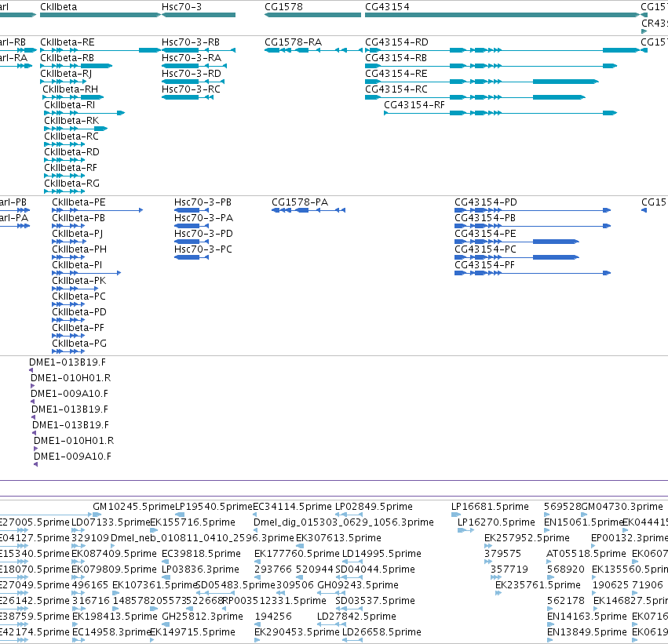Open EST GM10245.5prime

click(x=133, y=507)
